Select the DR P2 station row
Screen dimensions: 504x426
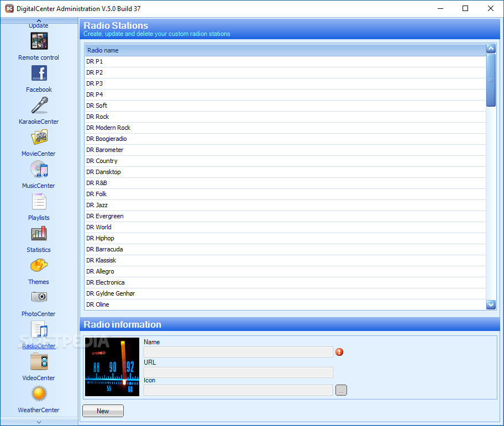click(x=285, y=72)
